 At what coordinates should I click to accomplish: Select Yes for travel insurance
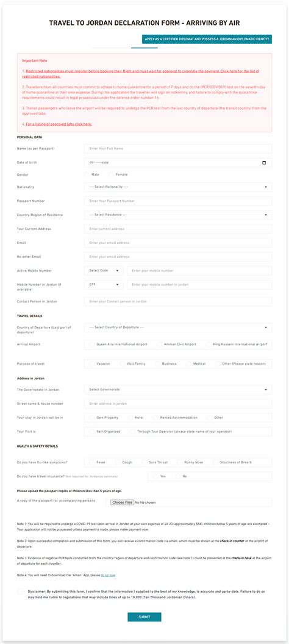155,476
